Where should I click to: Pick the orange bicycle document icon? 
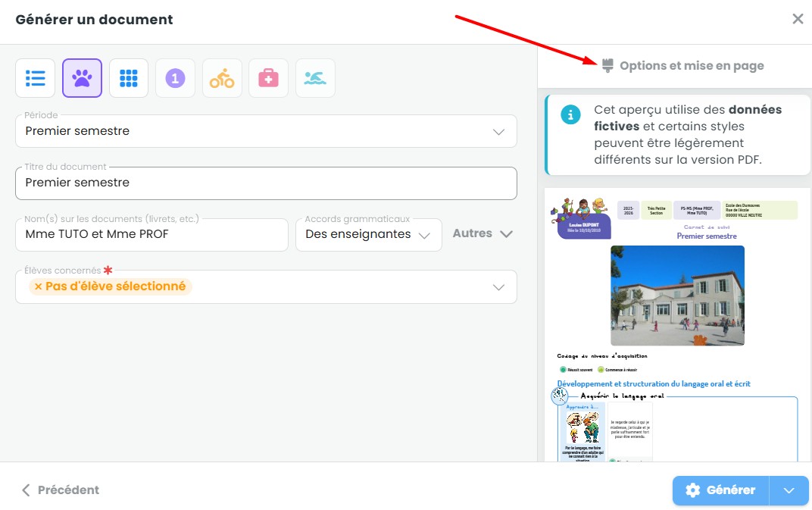(x=222, y=78)
